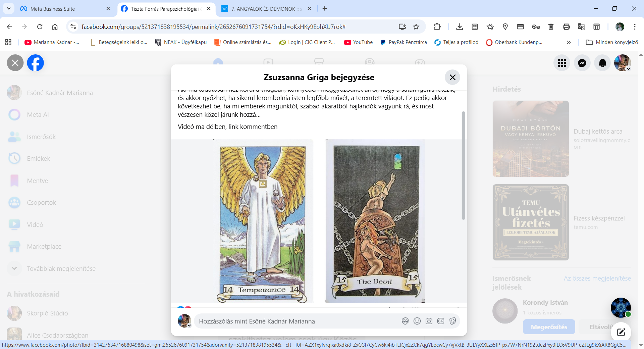This screenshot has height=349, width=644.
Task: Go back to the previous page
Action: (x=9, y=27)
